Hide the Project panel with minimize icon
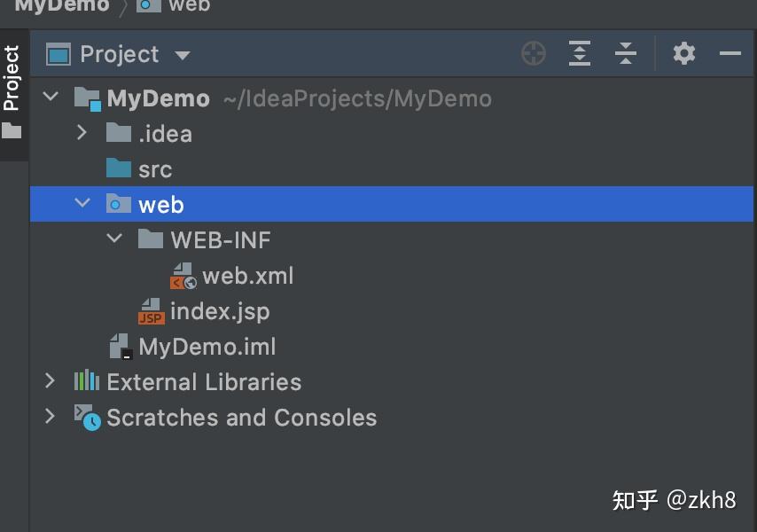 pyautogui.click(x=730, y=53)
